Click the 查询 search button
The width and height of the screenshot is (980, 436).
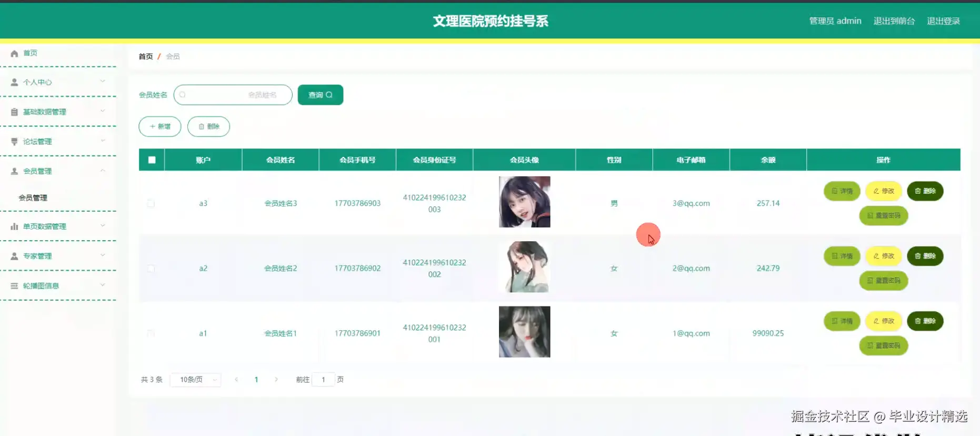(321, 95)
